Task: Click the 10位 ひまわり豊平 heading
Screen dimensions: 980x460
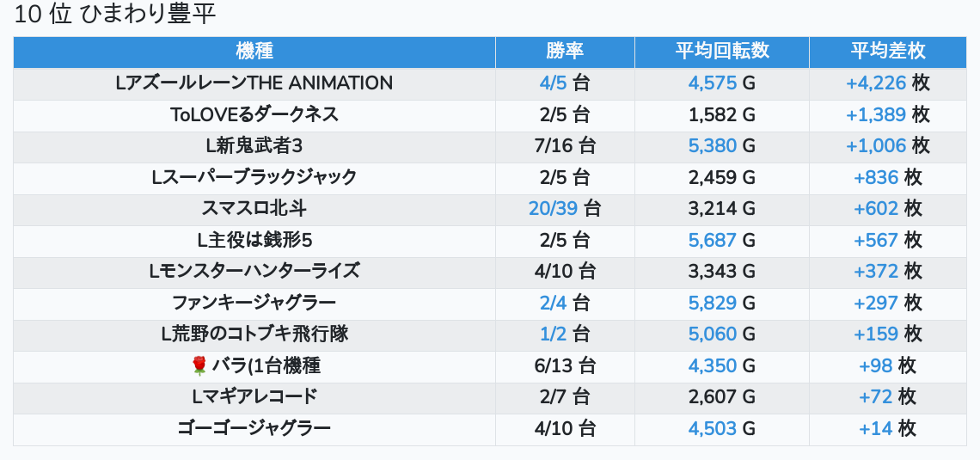Action: 115,15
